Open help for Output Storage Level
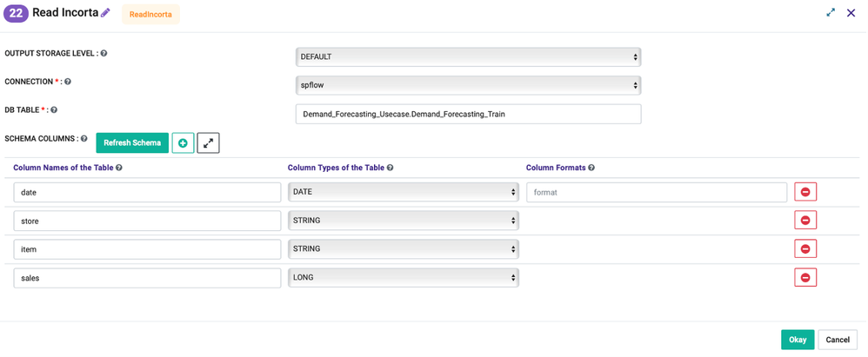This screenshot has height=357, width=868. click(104, 54)
